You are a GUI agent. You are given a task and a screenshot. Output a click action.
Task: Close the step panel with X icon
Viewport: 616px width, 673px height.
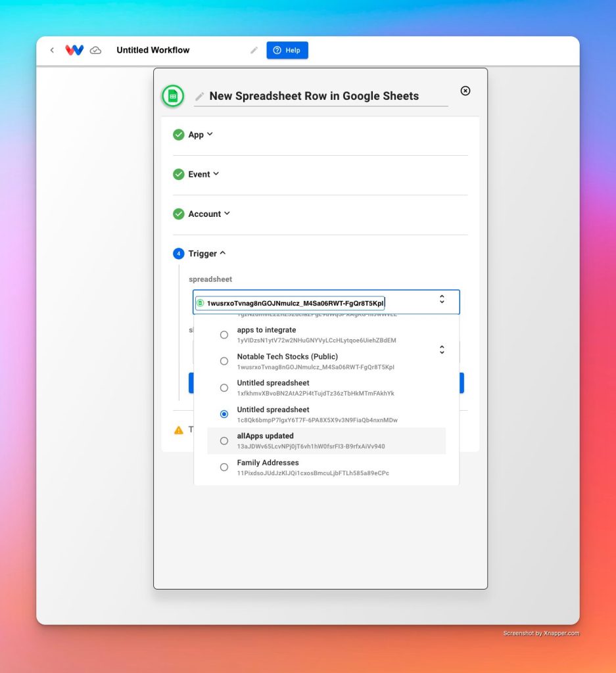pos(465,91)
